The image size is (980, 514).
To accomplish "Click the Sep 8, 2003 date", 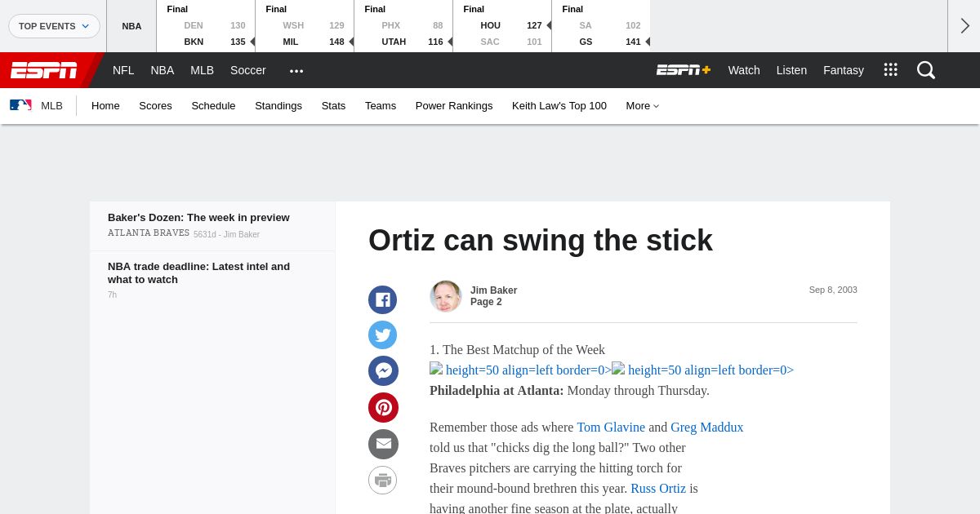I will pos(833,290).
